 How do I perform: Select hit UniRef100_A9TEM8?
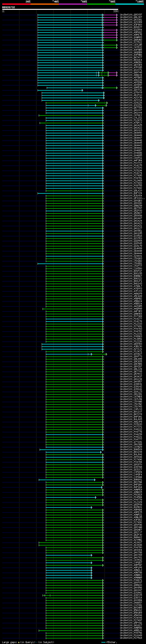point(131,83)
